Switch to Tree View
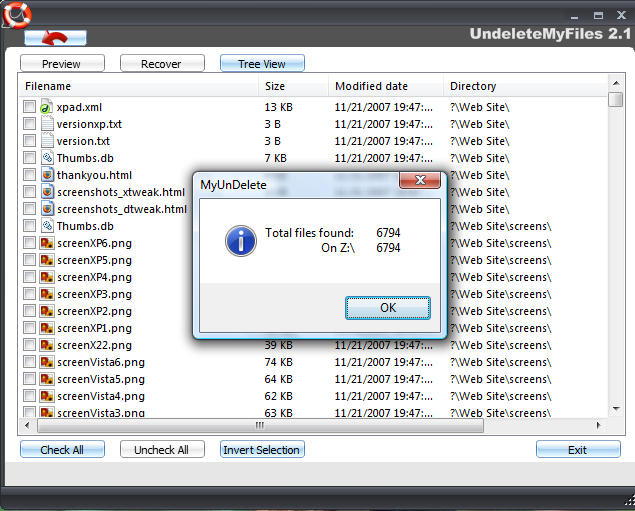This screenshot has width=635, height=511. pyautogui.click(x=262, y=64)
